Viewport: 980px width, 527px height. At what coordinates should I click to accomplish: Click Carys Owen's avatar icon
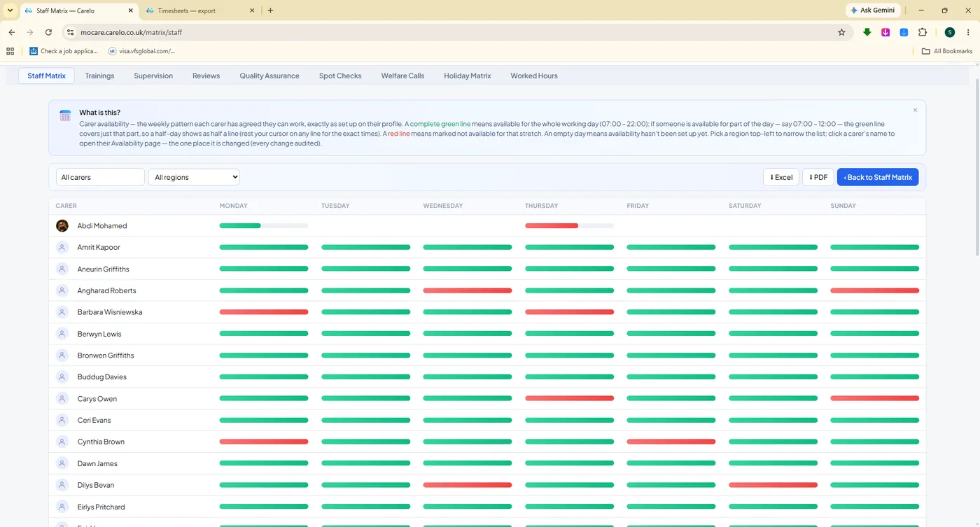(x=62, y=399)
